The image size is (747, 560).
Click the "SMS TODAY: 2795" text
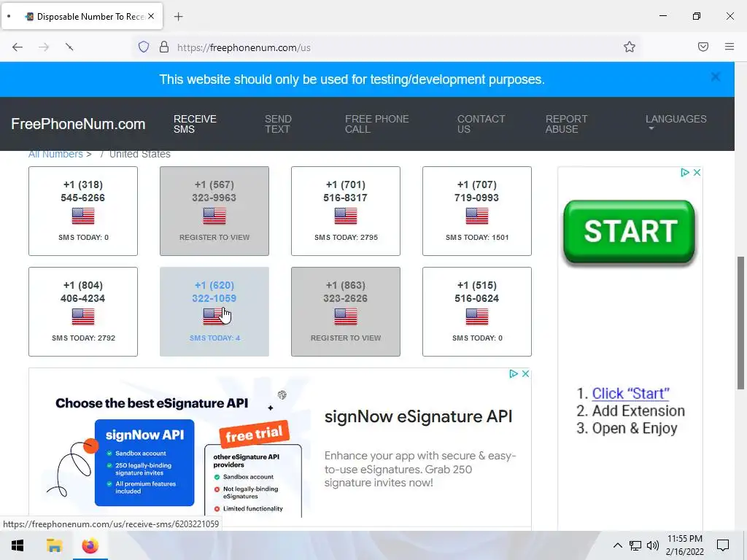tap(346, 237)
